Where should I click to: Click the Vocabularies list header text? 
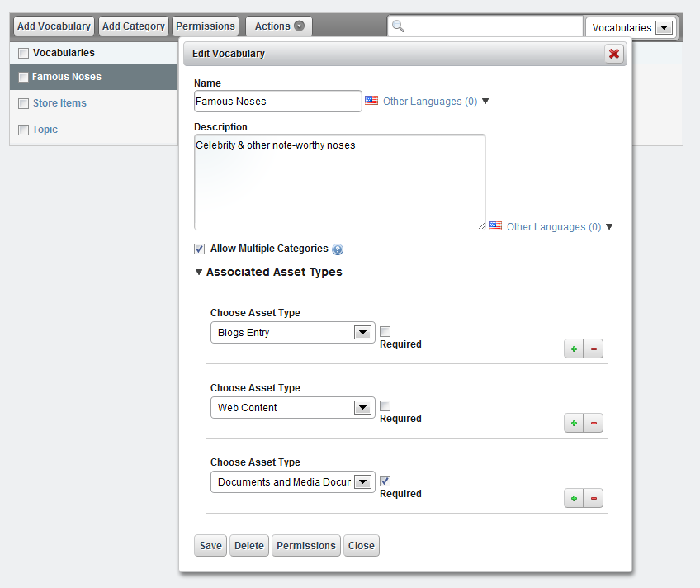coord(64,53)
